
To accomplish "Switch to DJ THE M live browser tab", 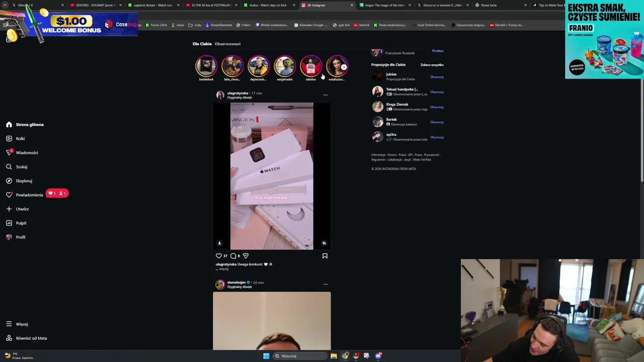I will pos(211,5).
